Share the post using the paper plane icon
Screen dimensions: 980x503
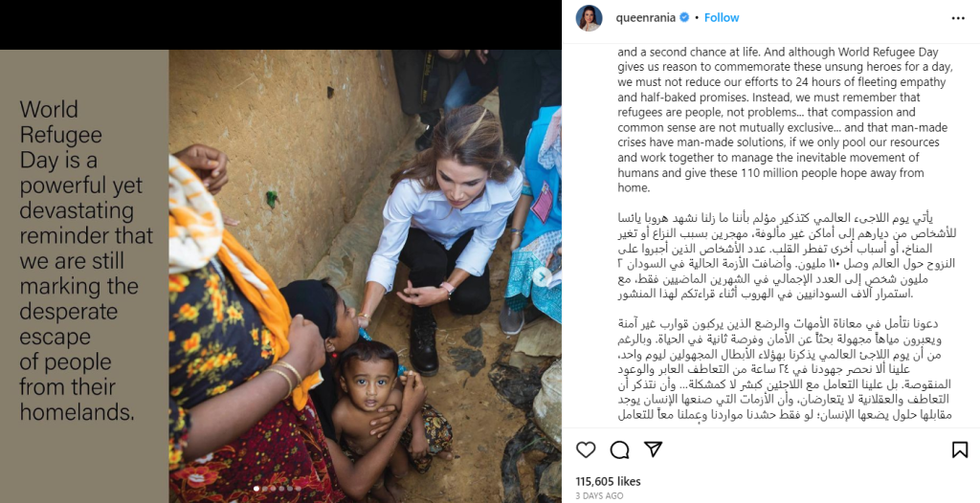click(653, 449)
